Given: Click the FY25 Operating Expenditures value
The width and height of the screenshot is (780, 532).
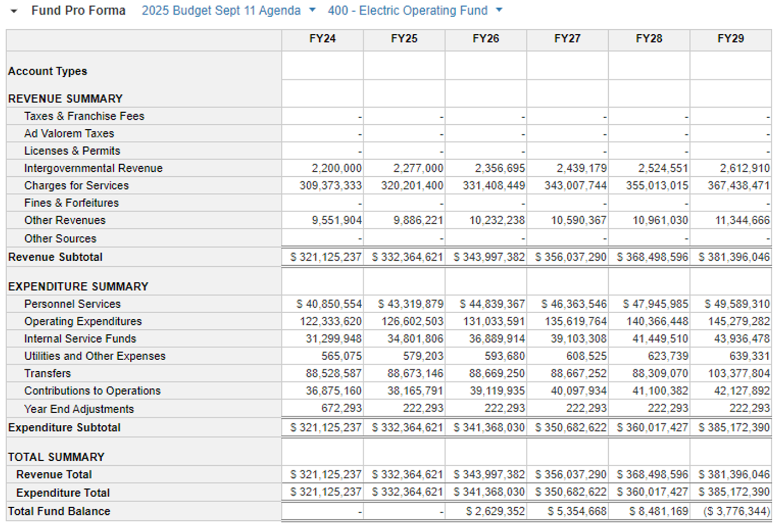Looking at the screenshot, I should click(x=412, y=322).
